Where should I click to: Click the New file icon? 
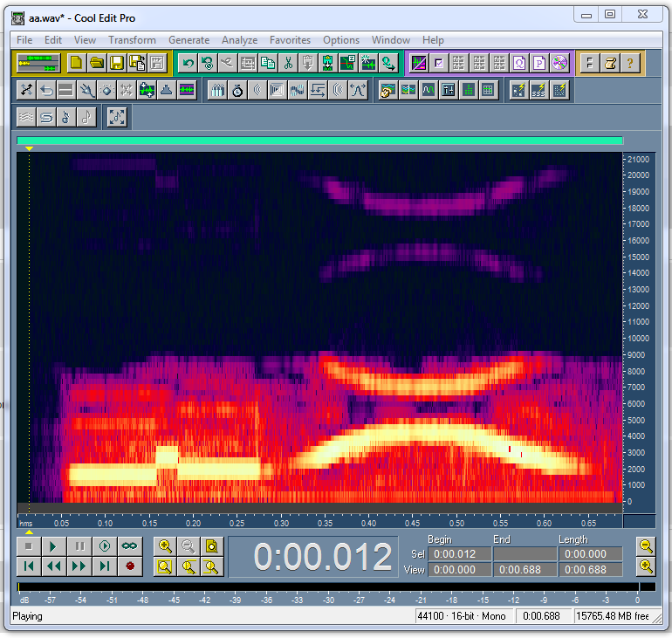pyautogui.click(x=77, y=63)
